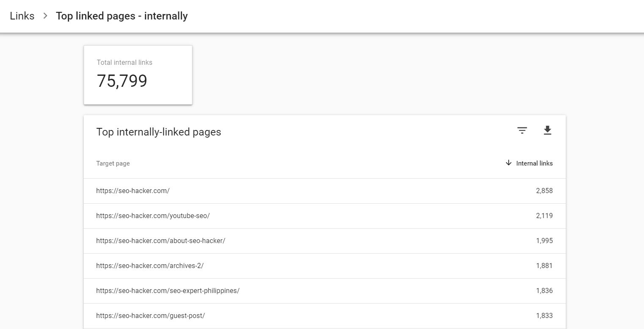Screen dimensions: 644x329
Task: Click the Internal links column header
Action: 534,163
